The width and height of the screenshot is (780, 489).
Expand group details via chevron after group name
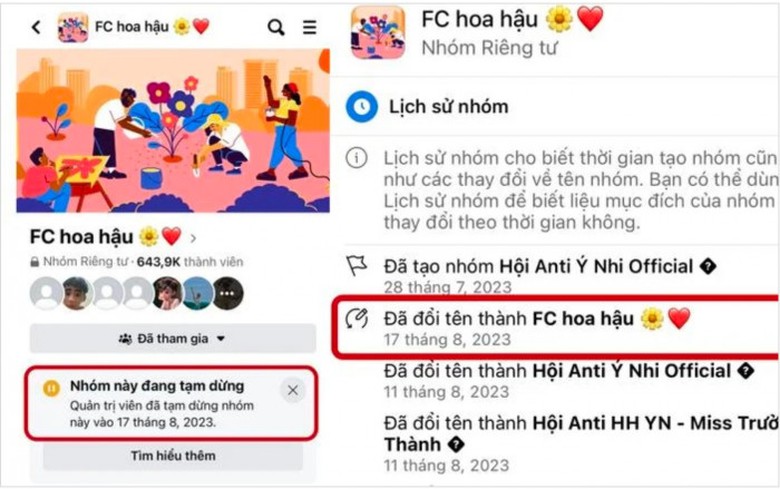194,238
